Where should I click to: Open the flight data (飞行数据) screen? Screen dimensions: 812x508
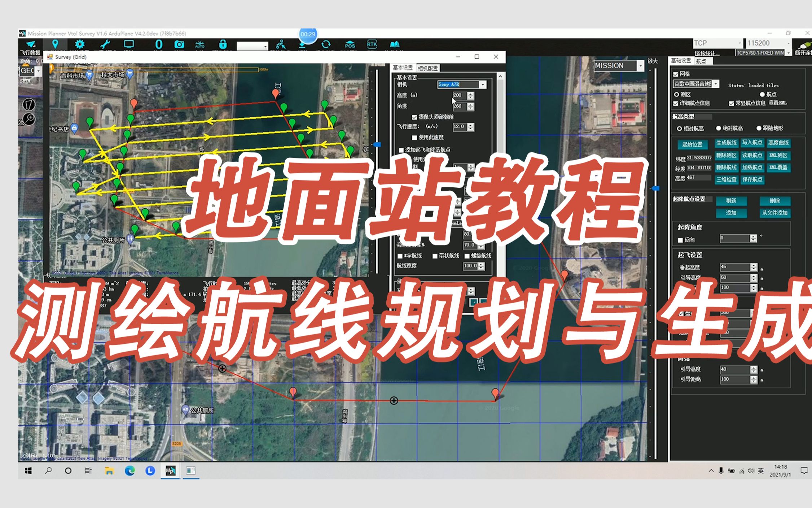coord(31,47)
